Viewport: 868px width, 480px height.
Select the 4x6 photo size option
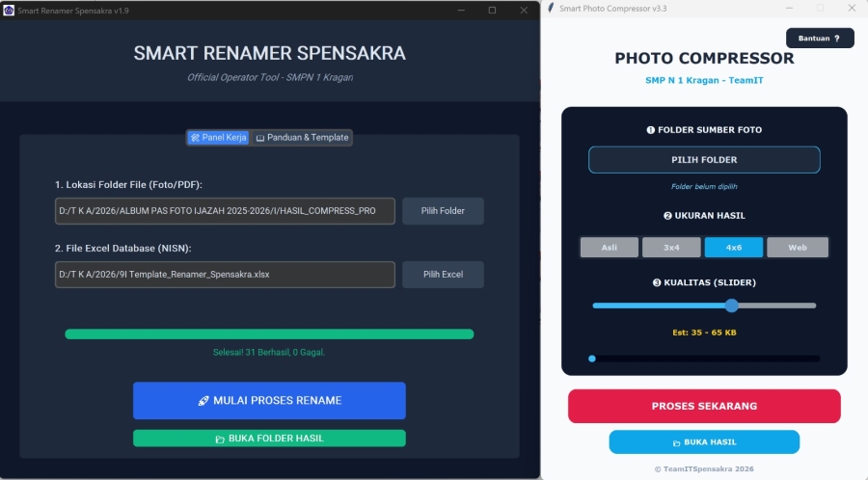coord(734,248)
